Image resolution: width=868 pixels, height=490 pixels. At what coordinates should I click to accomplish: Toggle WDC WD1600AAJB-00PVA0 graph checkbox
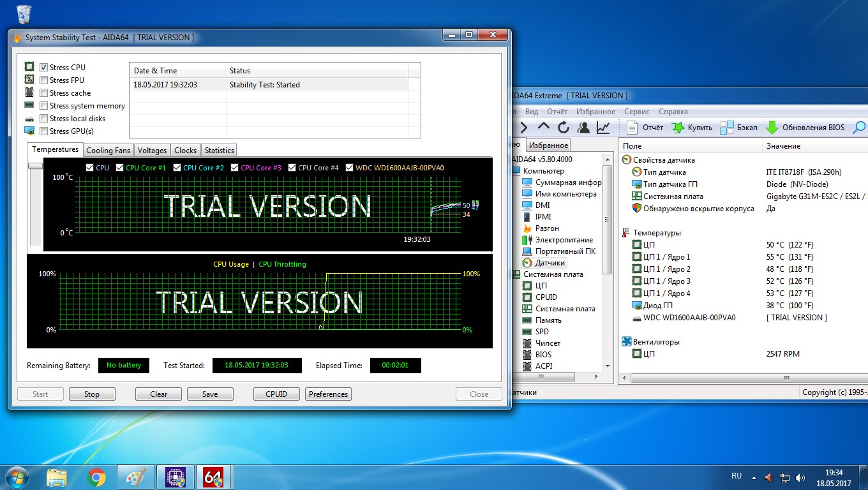tap(349, 168)
